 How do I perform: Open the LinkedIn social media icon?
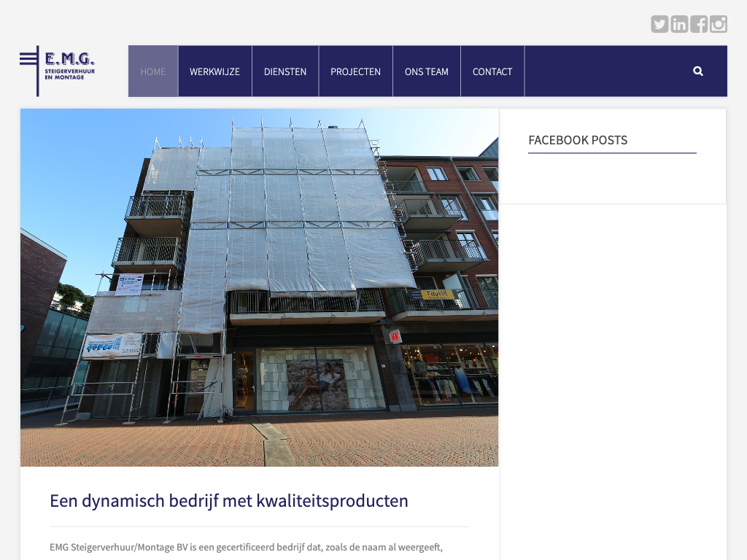click(679, 24)
